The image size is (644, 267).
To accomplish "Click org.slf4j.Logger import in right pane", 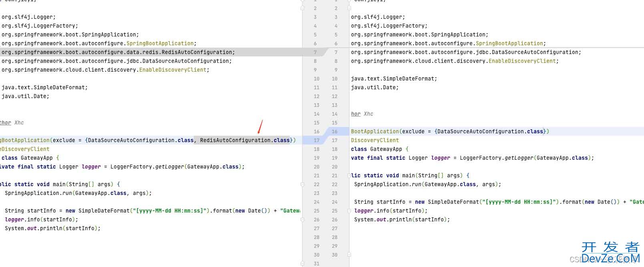I will (378, 17).
